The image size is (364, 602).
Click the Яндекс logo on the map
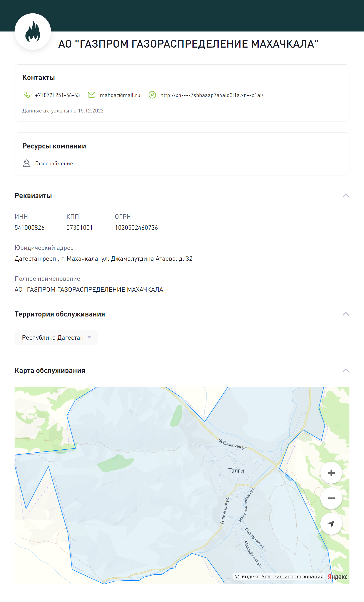click(x=337, y=577)
